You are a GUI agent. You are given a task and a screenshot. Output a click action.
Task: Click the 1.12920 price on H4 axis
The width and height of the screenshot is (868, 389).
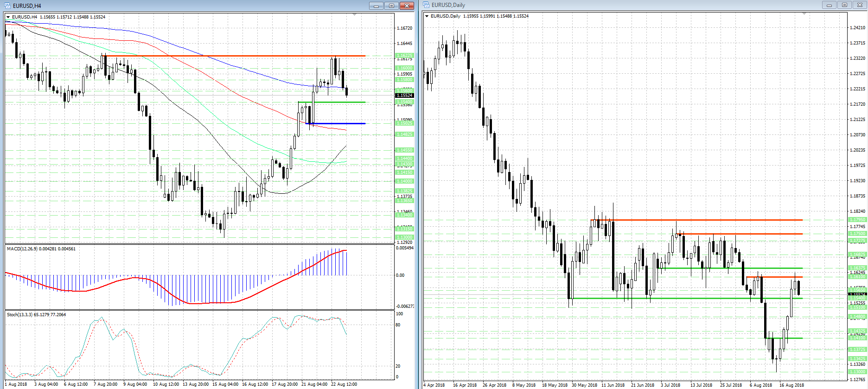[x=404, y=242]
